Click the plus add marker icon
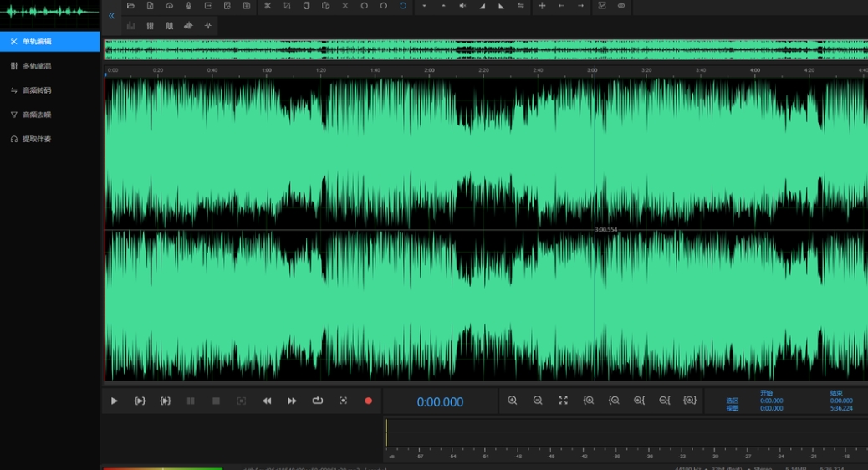The image size is (868, 470). point(542,6)
